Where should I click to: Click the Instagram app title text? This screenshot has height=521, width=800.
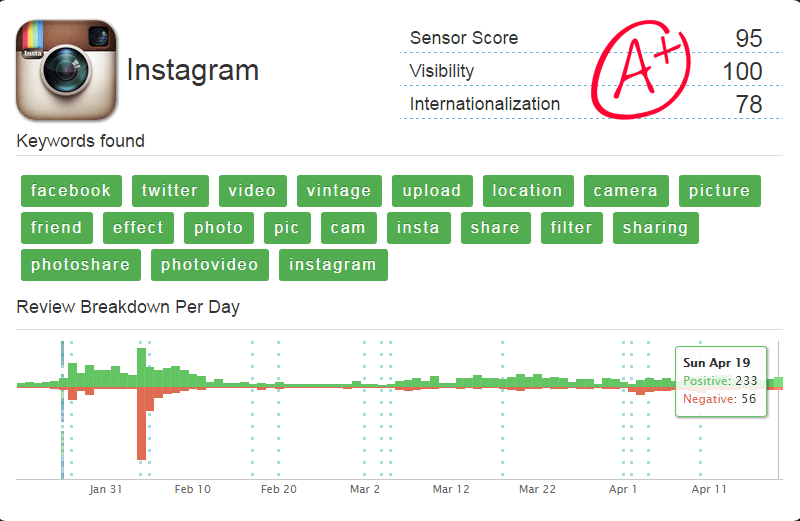pyautogui.click(x=193, y=71)
